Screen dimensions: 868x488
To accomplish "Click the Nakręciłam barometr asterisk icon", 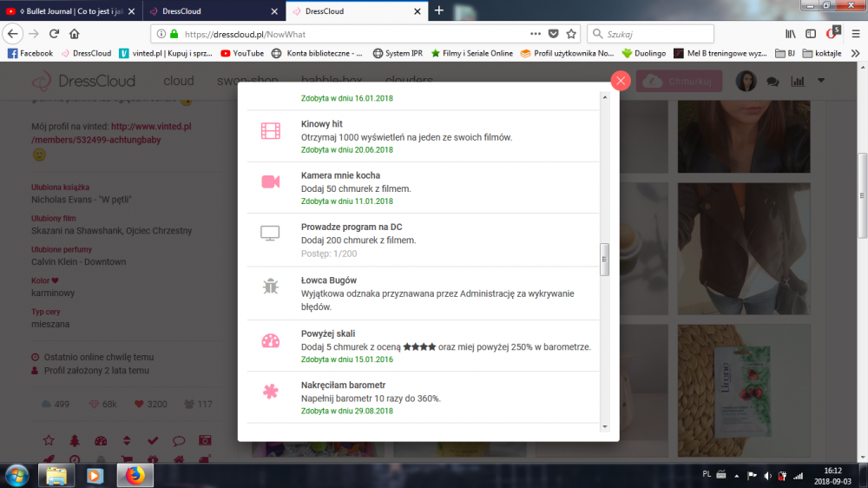I will tap(271, 392).
